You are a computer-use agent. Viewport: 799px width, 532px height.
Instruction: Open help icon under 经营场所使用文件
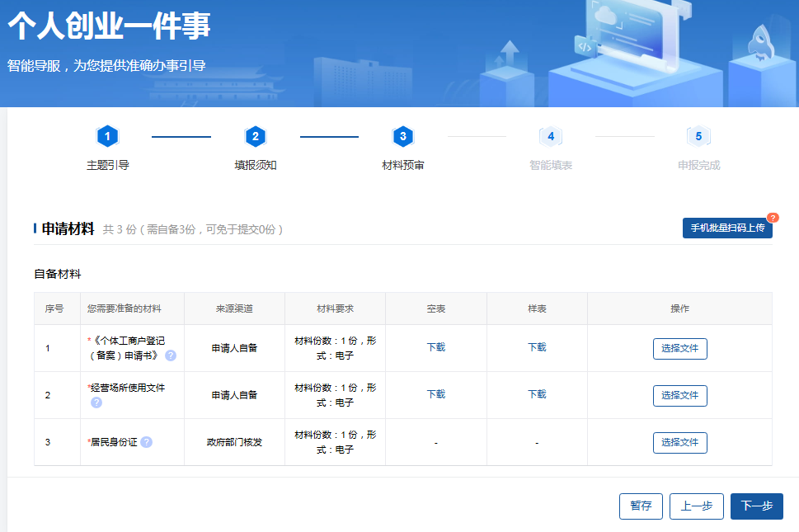click(x=96, y=403)
